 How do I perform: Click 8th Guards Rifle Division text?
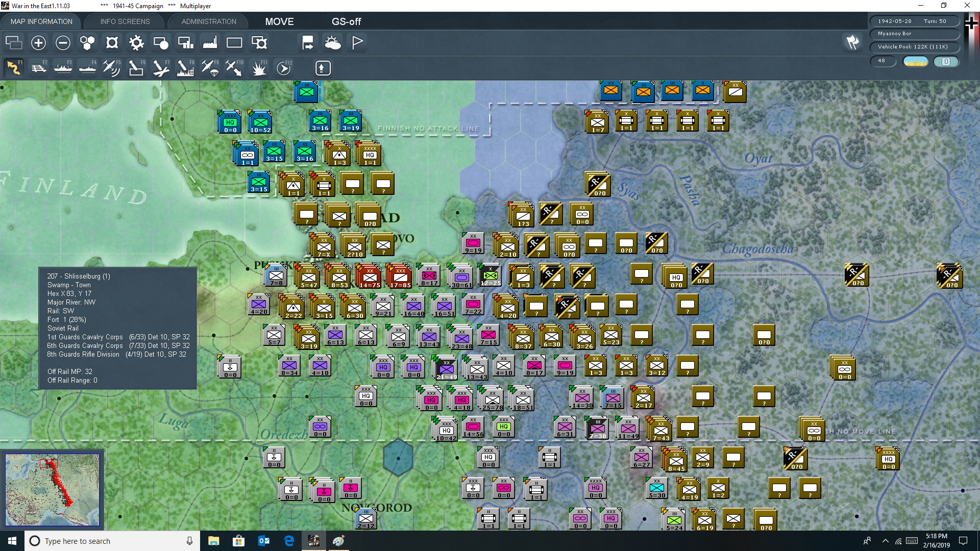83,355
